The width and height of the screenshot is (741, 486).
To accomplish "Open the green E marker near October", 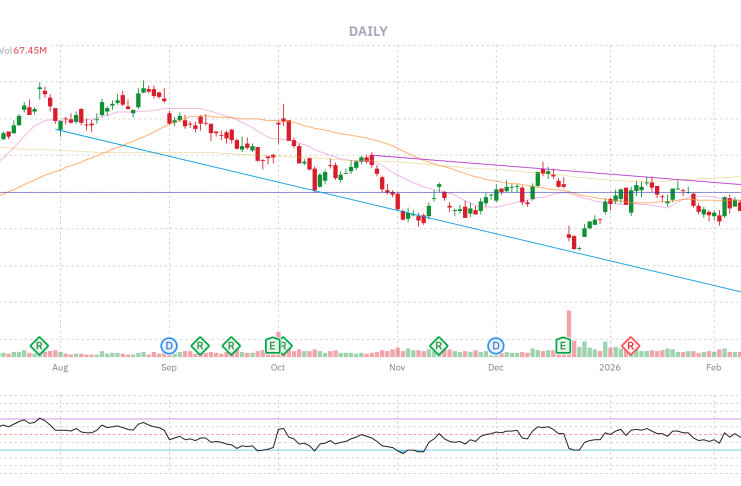I will [271, 346].
